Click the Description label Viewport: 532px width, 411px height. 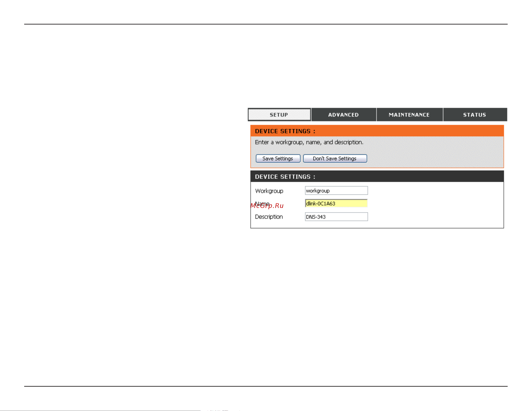click(269, 217)
